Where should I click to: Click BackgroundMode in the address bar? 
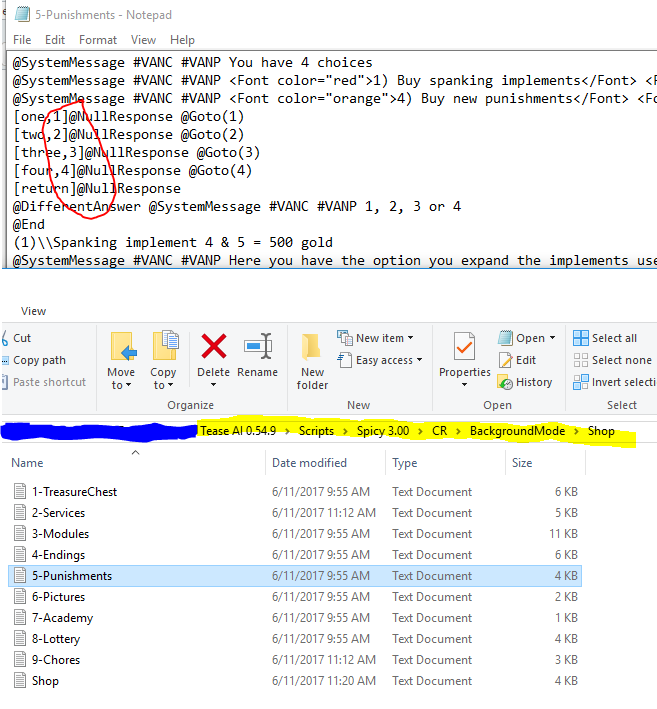coord(517,431)
